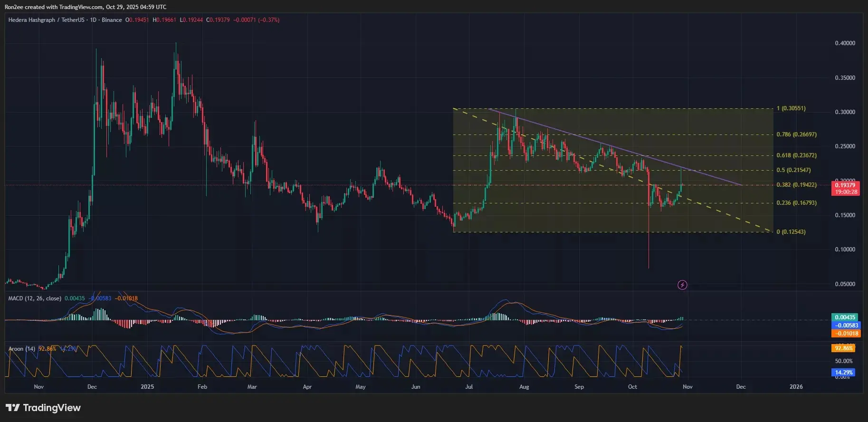Open the MACD (12, 26, close) indicator legend
The height and width of the screenshot is (422, 868).
click(x=35, y=298)
